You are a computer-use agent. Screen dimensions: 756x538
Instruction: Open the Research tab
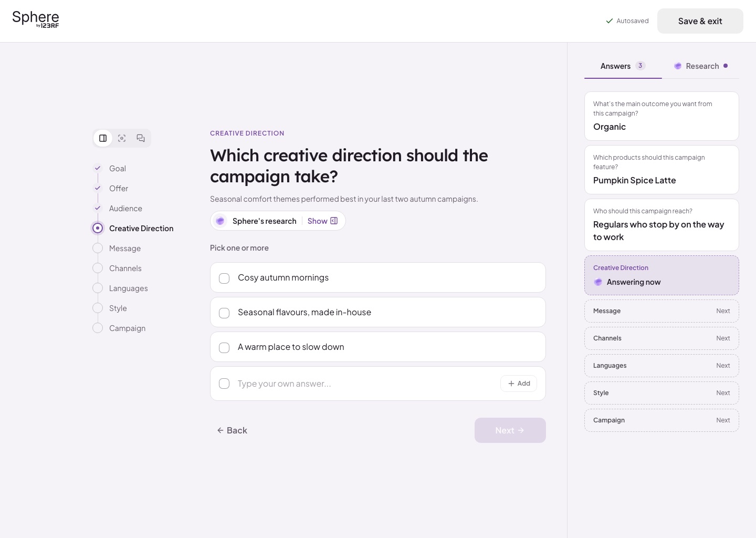coord(701,66)
